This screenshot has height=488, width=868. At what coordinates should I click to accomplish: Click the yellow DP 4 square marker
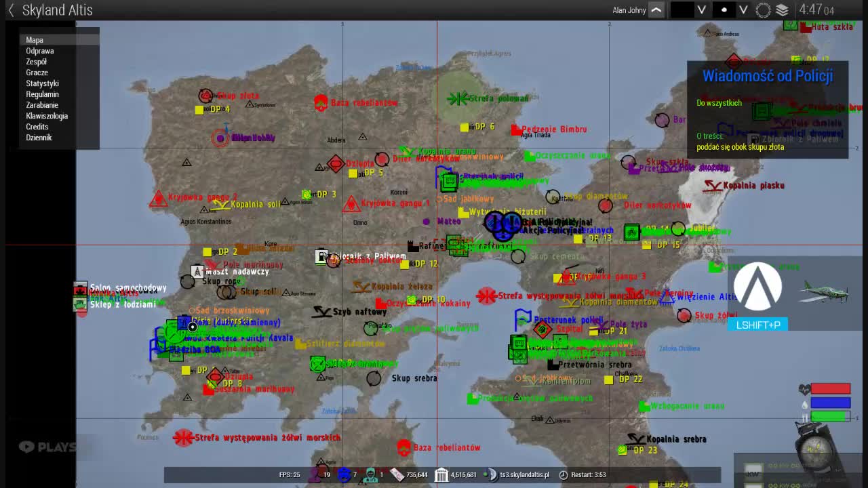pos(199,110)
